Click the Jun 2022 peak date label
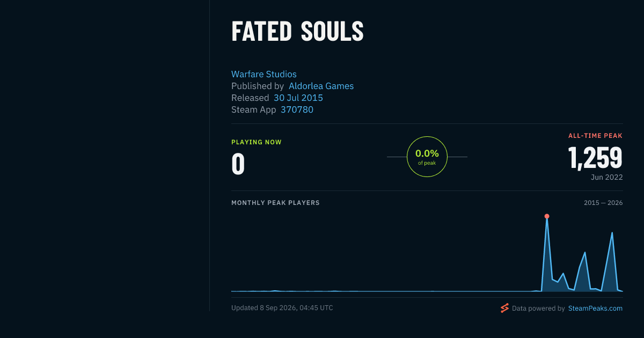 (x=607, y=177)
